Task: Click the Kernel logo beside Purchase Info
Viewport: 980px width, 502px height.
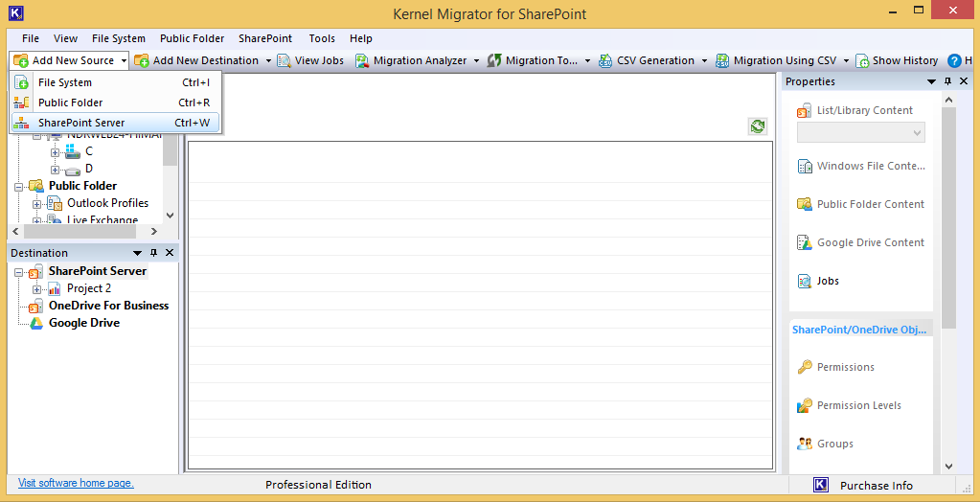Action: click(821, 485)
